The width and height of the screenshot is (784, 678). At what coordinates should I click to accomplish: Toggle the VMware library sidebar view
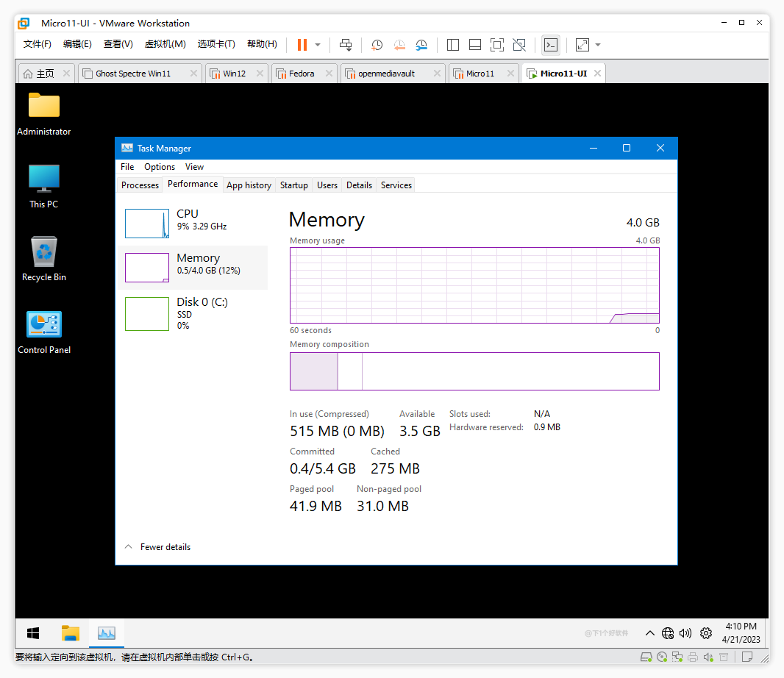(452, 45)
